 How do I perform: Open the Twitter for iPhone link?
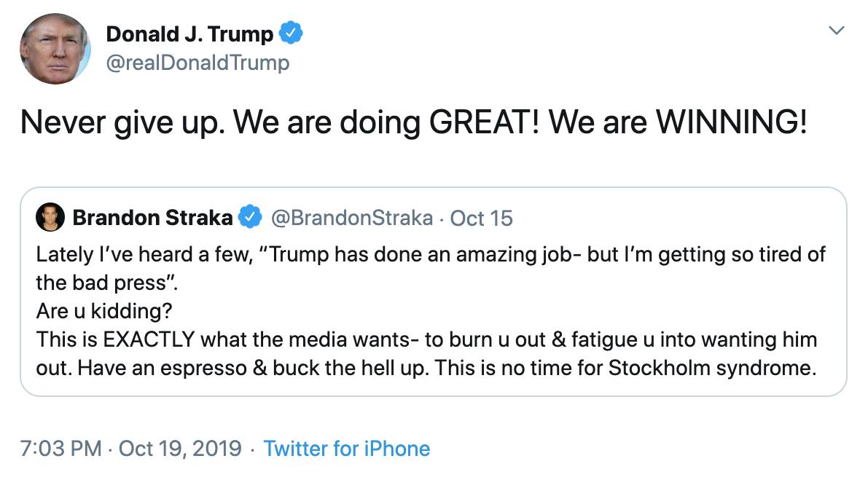(347, 448)
